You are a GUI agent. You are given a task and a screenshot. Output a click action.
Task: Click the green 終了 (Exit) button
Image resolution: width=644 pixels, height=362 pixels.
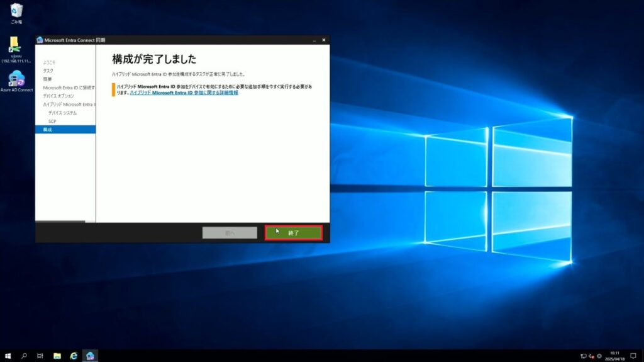[293, 232]
